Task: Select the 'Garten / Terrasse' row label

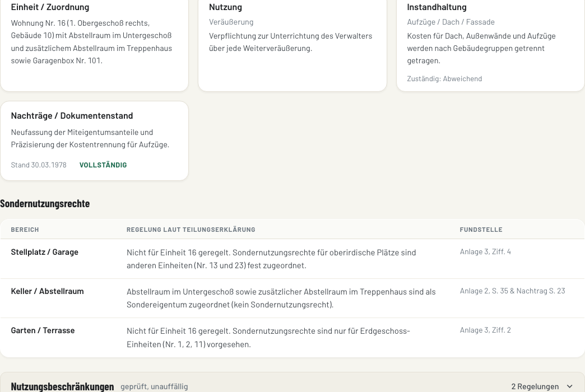Action: [43, 330]
